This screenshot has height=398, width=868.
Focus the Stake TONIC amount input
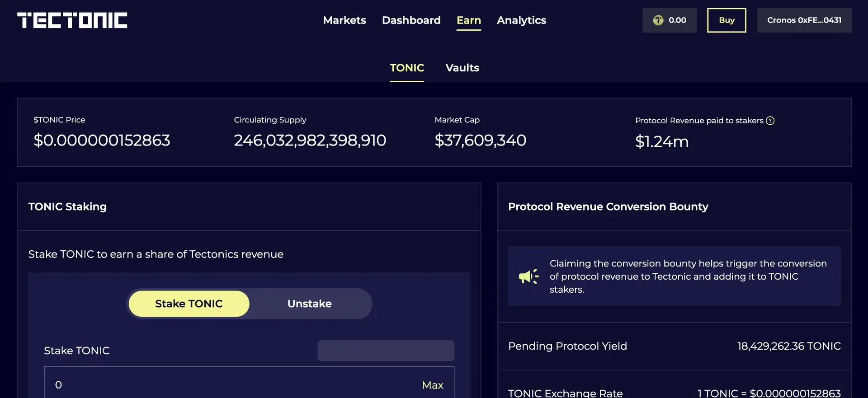pos(226,384)
